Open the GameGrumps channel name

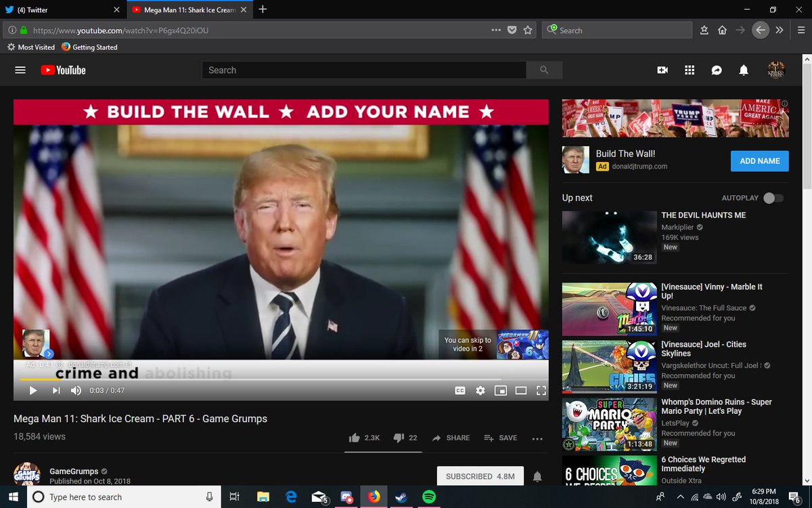click(x=74, y=471)
